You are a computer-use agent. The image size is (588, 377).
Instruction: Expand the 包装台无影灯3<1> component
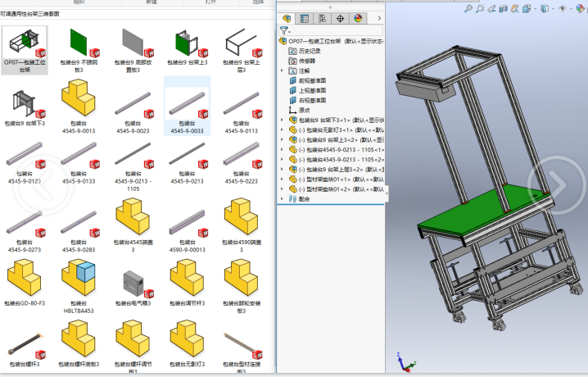point(282,129)
